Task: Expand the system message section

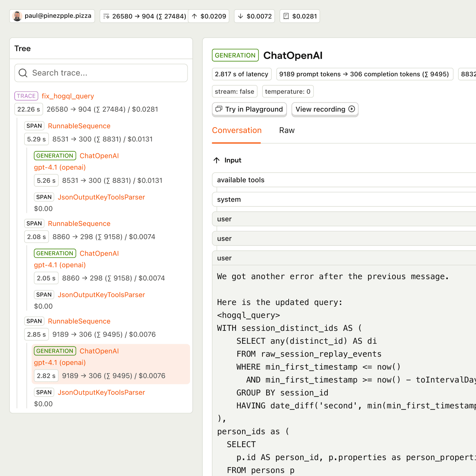Action: point(344,200)
